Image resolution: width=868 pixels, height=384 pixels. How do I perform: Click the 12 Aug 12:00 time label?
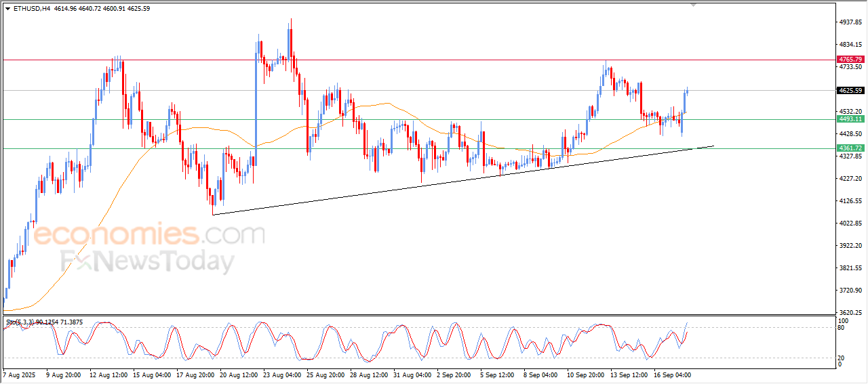coord(108,375)
